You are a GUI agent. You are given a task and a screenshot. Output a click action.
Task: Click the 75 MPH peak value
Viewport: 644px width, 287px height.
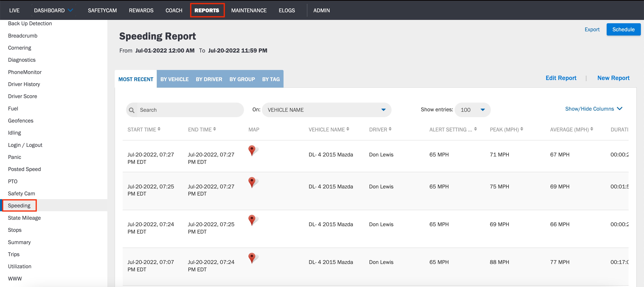pos(499,186)
